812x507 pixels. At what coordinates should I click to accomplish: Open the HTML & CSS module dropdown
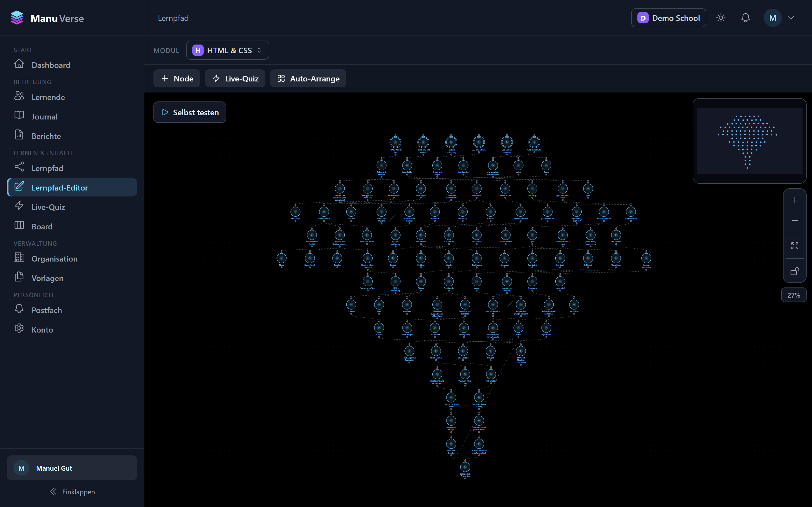(228, 50)
